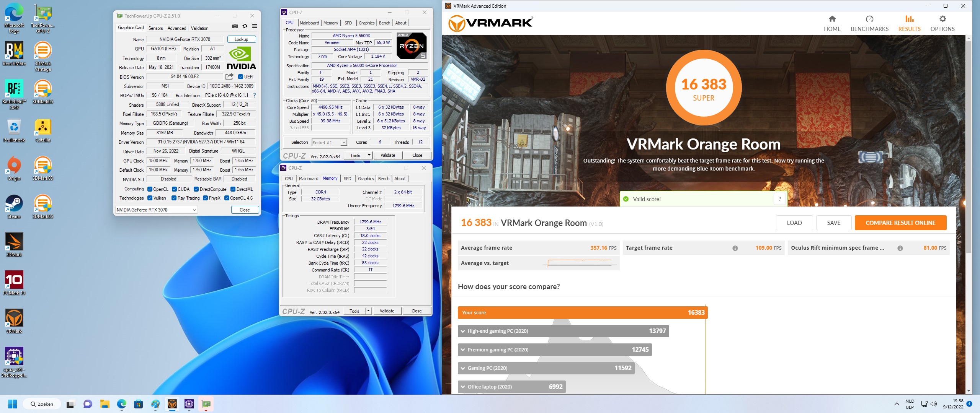Screen dimensions: 980x413
Task: Open VRMark BENCHMARKS section
Action: [869, 23]
